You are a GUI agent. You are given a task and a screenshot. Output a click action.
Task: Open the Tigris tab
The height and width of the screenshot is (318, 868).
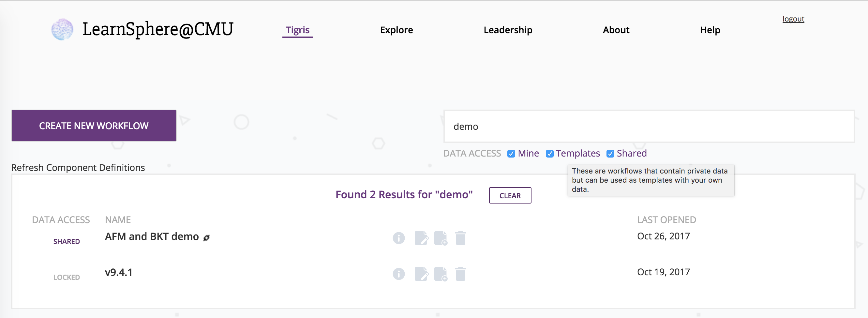coord(297,30)
